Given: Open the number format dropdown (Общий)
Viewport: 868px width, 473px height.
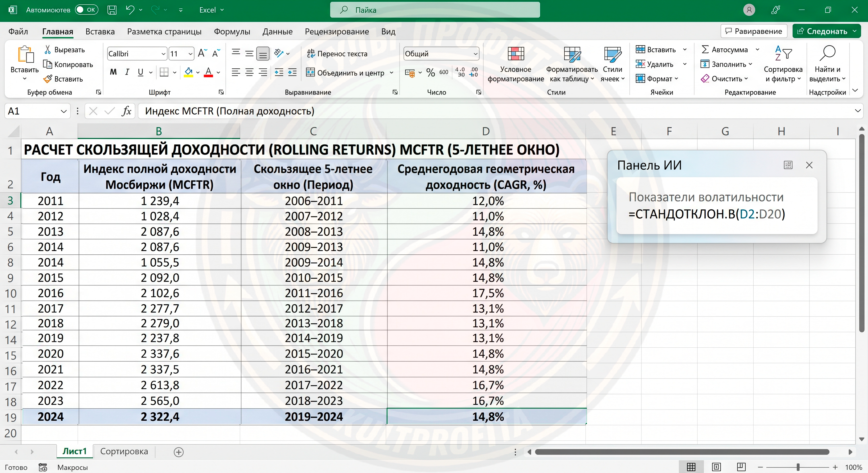Looking at the screenshot, I should [475, 54].
